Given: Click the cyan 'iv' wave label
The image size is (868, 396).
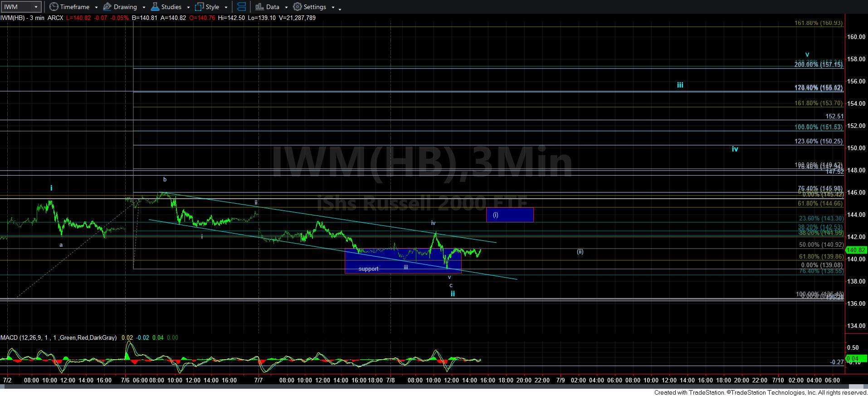Looking at the screenshot, I should point(735,149).
